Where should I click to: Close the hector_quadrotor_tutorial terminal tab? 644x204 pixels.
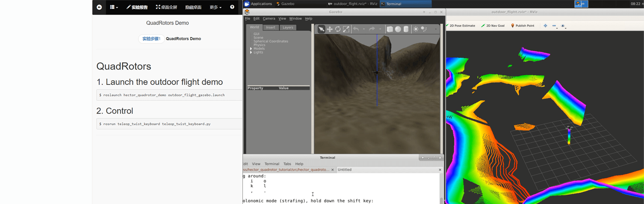pos(333,170)
